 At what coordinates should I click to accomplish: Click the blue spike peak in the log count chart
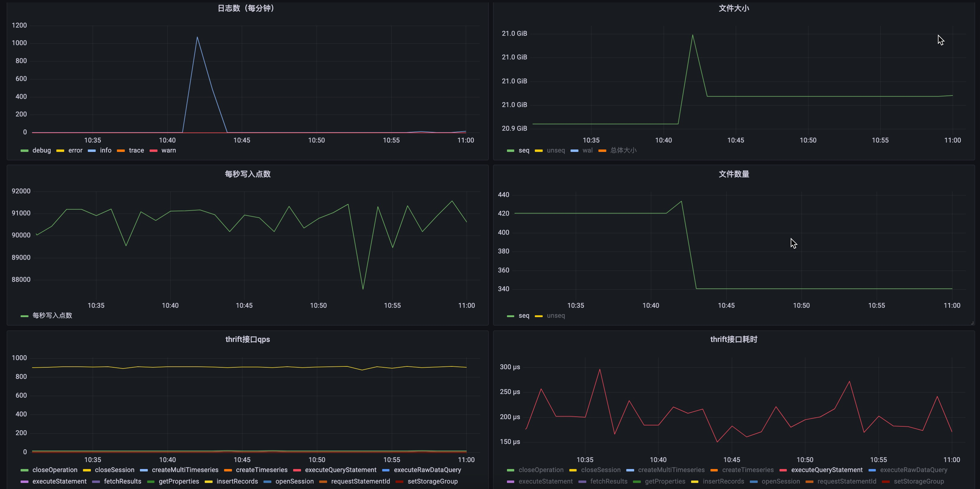(x=197, y=37)
